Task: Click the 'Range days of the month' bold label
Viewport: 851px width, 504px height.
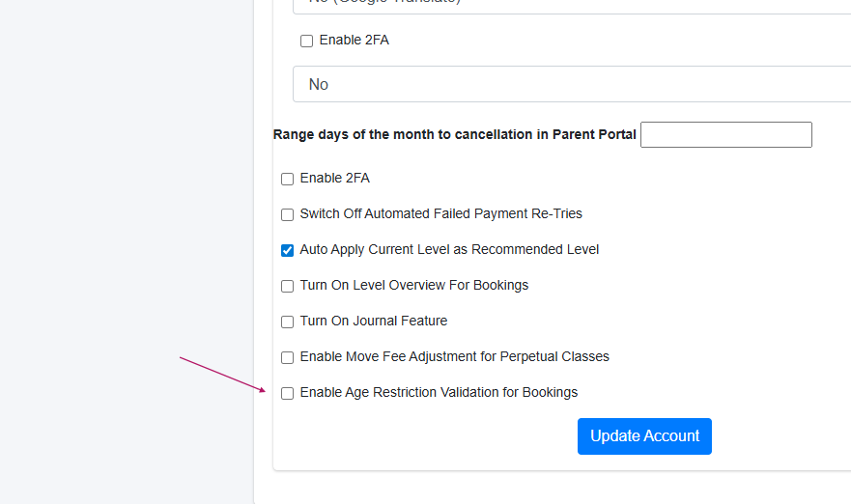Action: [x=454, y=135]
